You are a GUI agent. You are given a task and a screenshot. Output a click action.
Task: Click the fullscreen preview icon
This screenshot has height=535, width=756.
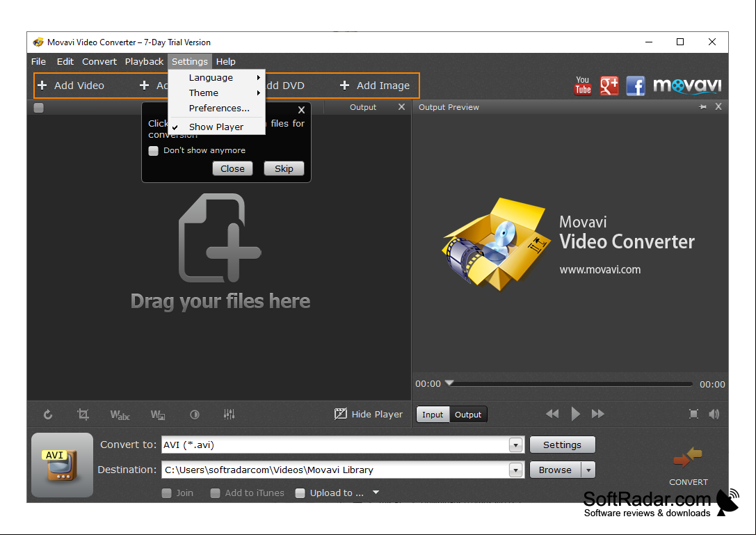click(x=693, y=414)
